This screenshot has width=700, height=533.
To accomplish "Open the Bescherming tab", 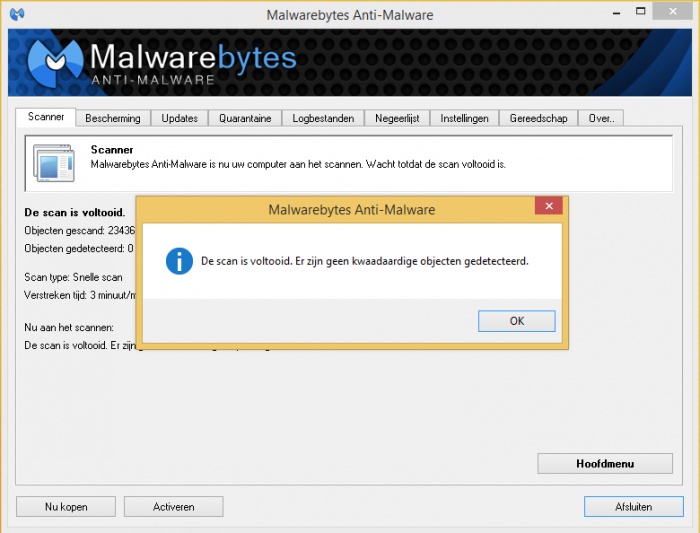I will coord(113,118).
